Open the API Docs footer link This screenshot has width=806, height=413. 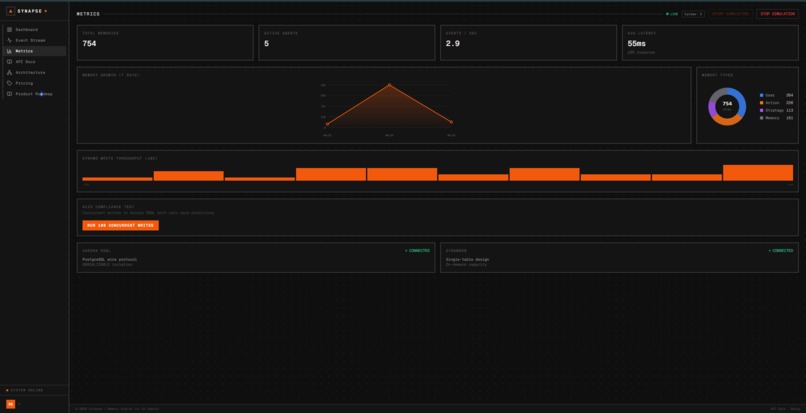[x=776, y=409]
